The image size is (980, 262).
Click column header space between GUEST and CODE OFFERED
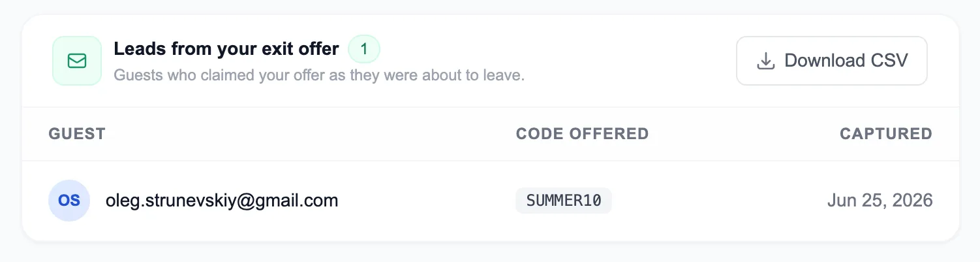point(310,134)
